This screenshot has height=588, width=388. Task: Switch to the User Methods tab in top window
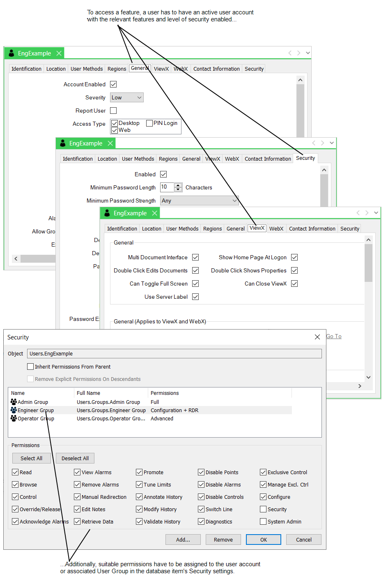(87, 69)
